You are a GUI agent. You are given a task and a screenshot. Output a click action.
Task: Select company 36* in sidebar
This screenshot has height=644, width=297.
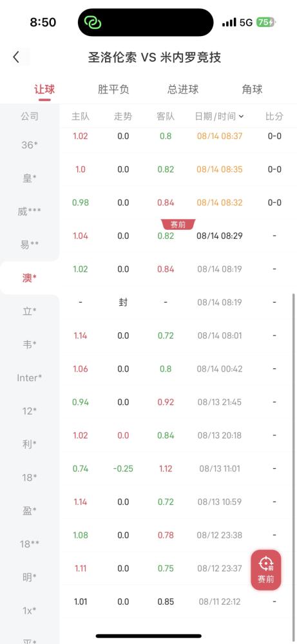30,144
